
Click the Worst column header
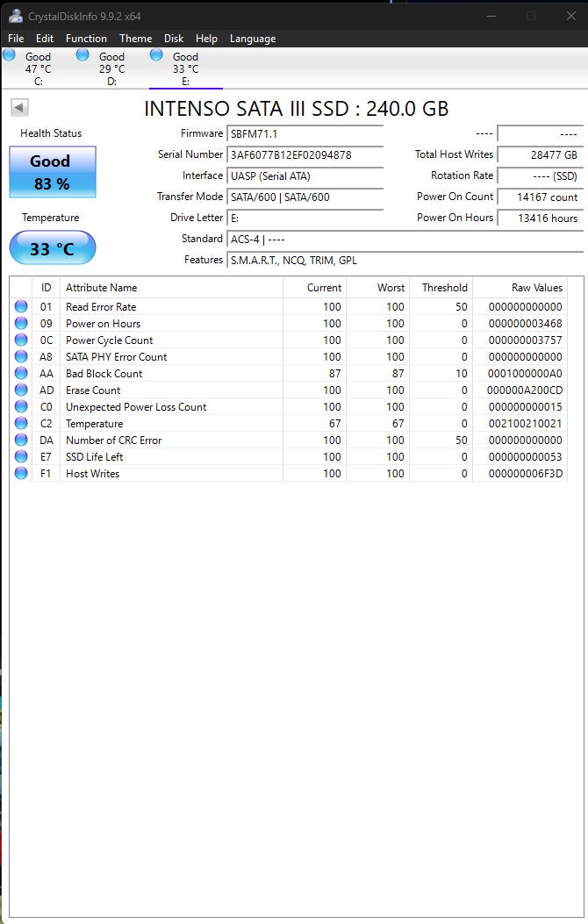(x=377, y=288)
